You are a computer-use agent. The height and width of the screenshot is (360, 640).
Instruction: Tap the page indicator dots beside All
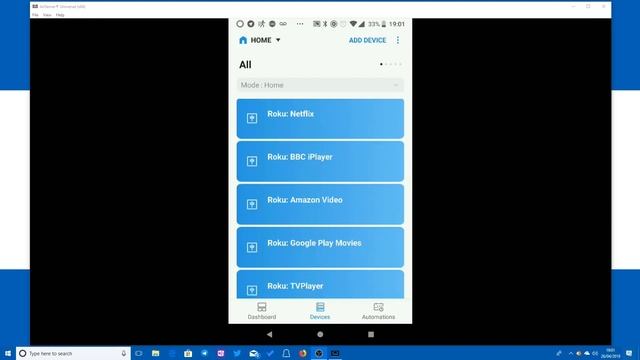[391, 64]
